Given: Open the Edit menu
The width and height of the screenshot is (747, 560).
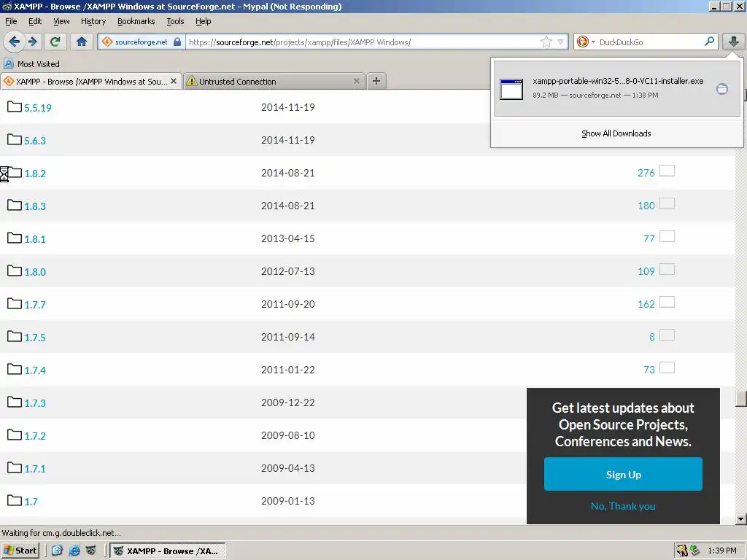Looking at the screenshot, I should (x=35, y=21).
